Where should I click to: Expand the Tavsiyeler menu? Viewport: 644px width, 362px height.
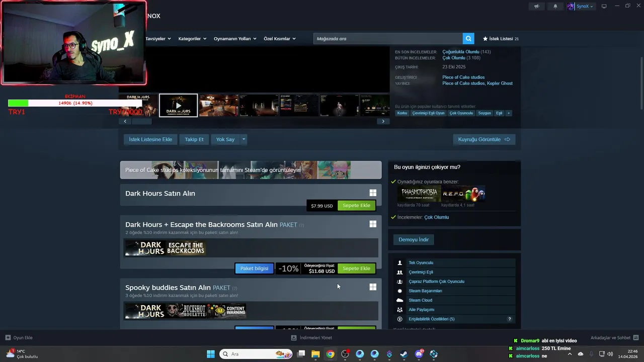coord(158,39)
